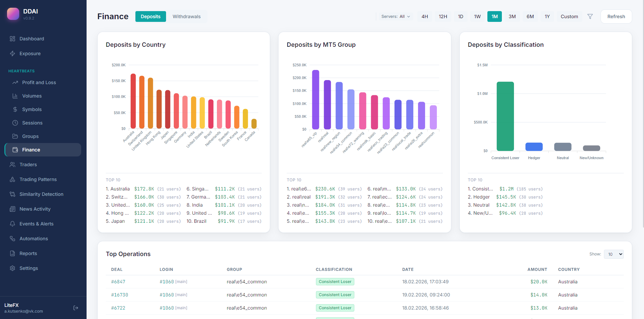Click the Groups folder icon
The image size is (644, 319).
click(x=15, y=136)
